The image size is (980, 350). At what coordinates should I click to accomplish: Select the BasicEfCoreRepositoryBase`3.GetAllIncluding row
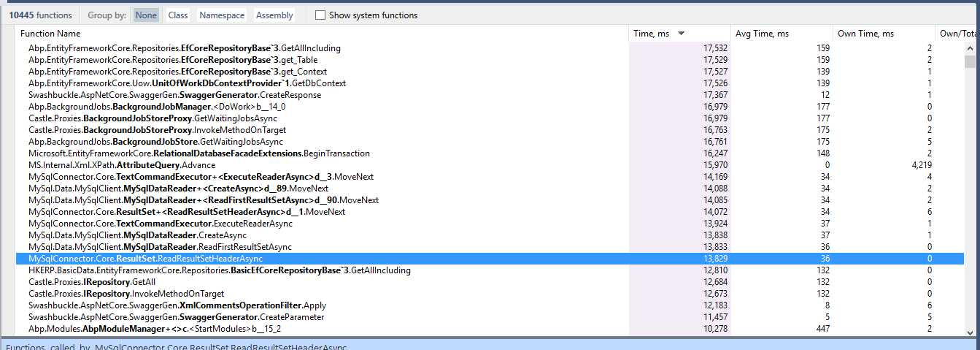tap(490, 270)
